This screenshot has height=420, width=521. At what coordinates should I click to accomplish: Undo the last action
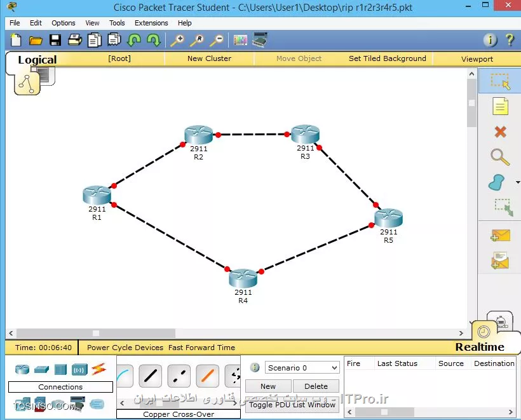point(133,40)
